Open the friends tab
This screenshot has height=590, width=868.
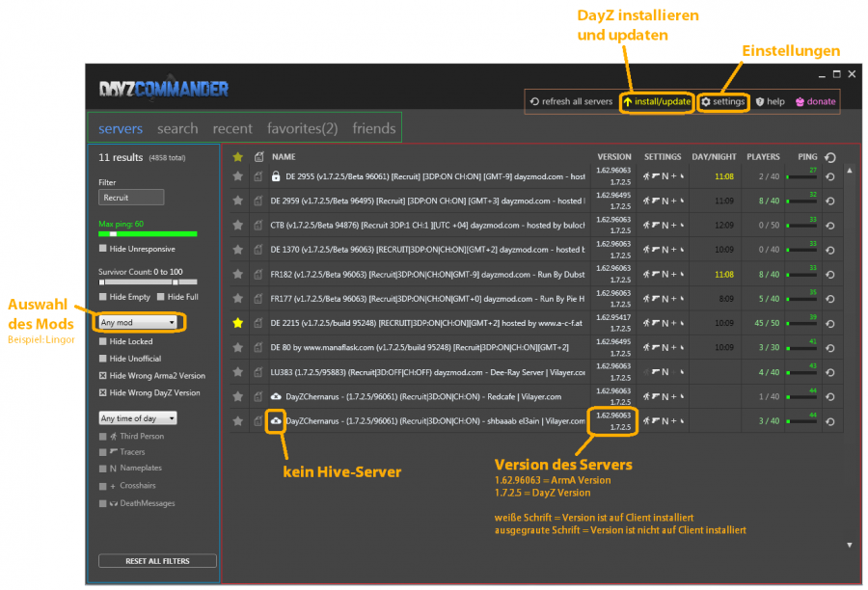pyautogui.click(x=374, y=128)
